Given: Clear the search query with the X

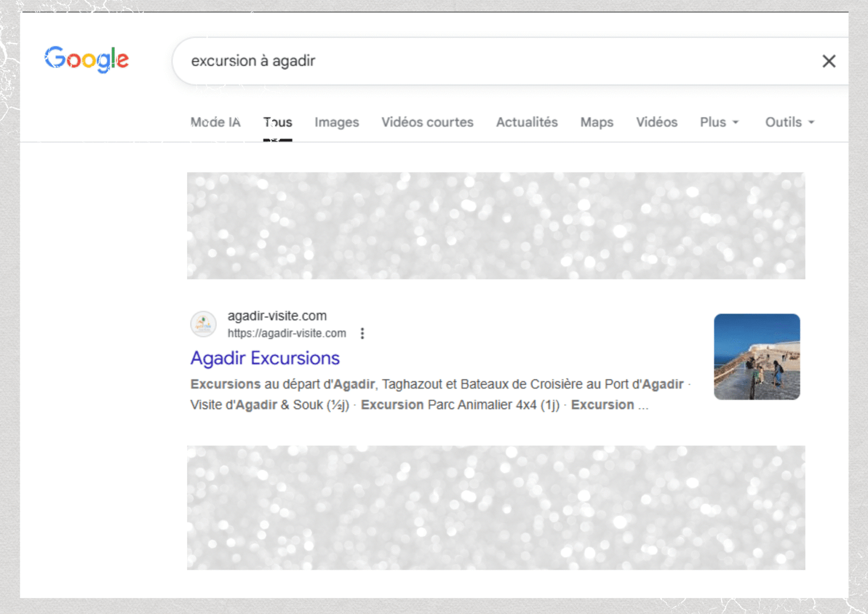Looking at the screenshot, I should click(x=828, y=61).
